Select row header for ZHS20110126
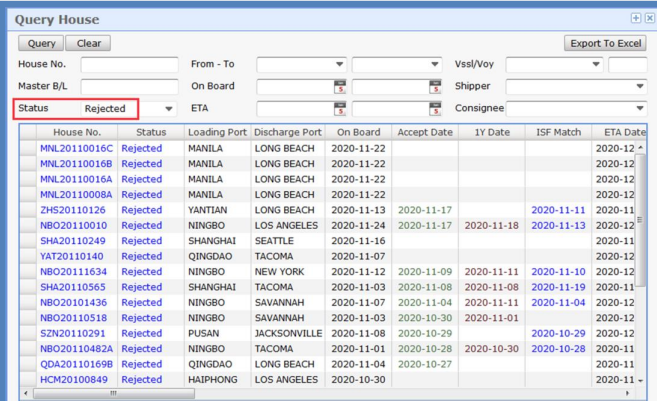 [x=28, y=210]
